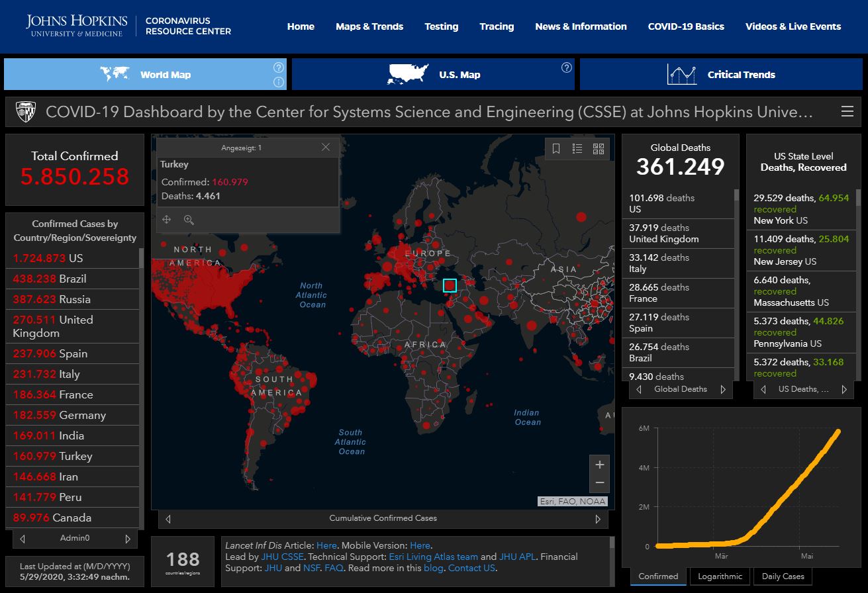Click the pan icon in Turkey popup
Viewport: 868px width, 593px height.
coord(166,220)
